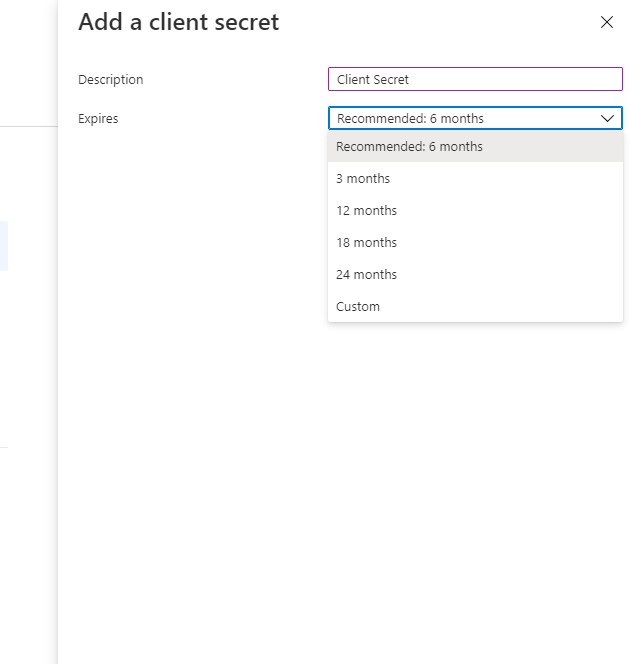Close the Add a client secret panel
Viewport: 630px width, 664px height.
[606, 23]
